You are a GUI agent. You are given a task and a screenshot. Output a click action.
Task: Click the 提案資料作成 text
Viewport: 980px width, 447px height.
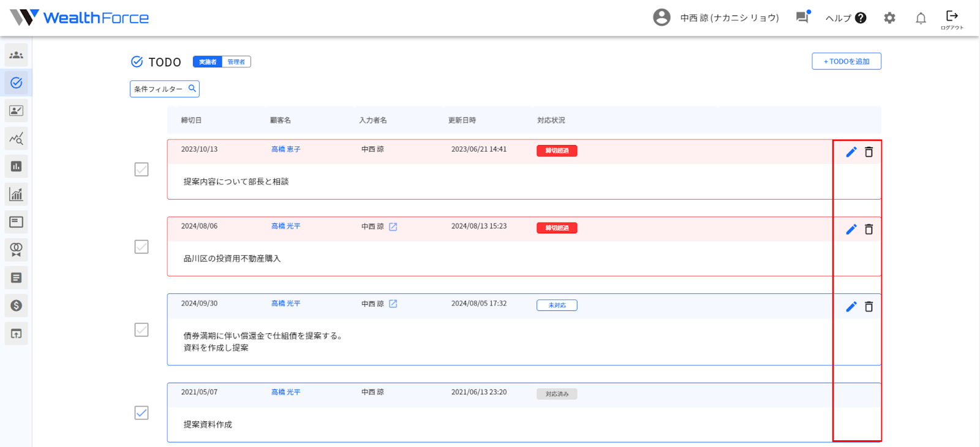(x=208, y=425)
